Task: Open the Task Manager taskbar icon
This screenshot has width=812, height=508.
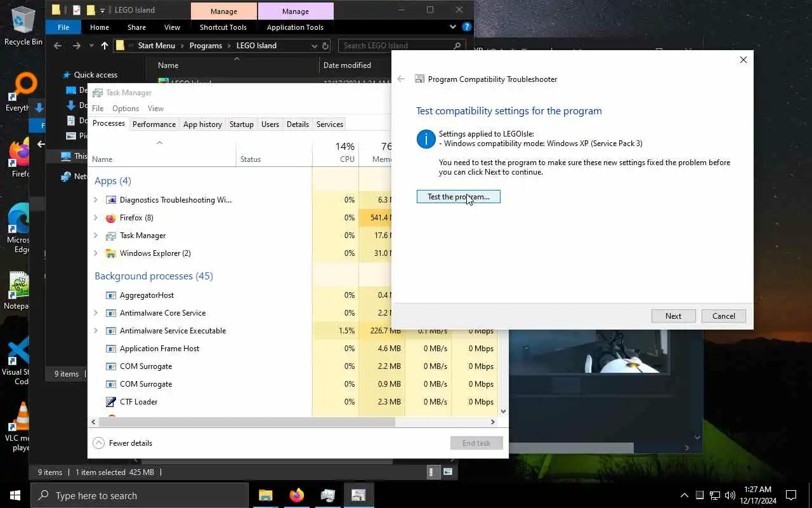Action: 327,495
